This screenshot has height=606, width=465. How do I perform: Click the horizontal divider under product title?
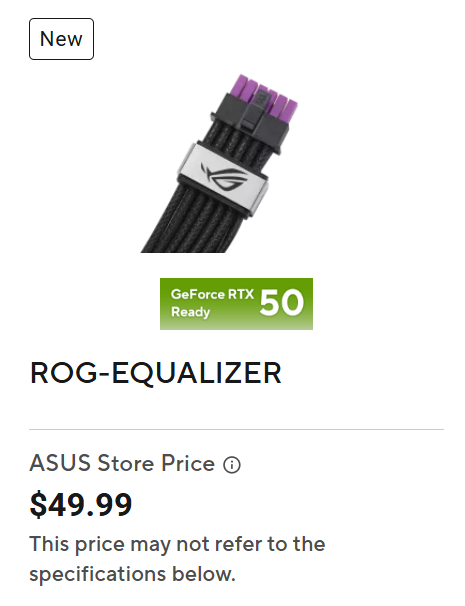(x=236, y=429)
